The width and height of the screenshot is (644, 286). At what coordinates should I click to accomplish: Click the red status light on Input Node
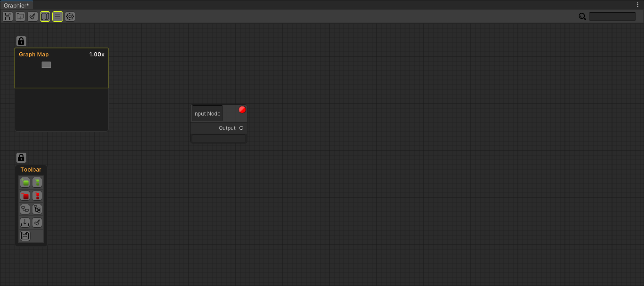click(x=242, y=109)
